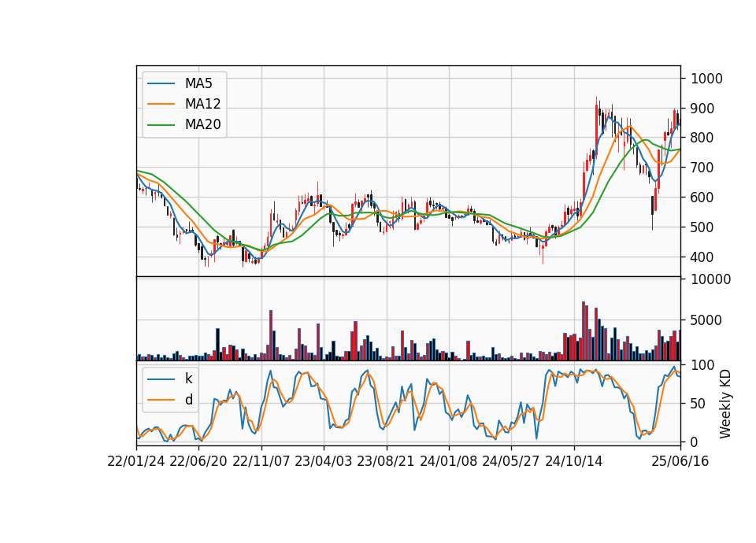The image size is (756, 543).
Task: Click the 22/06/20 date axis label
Action: click(x=198, y=461)
